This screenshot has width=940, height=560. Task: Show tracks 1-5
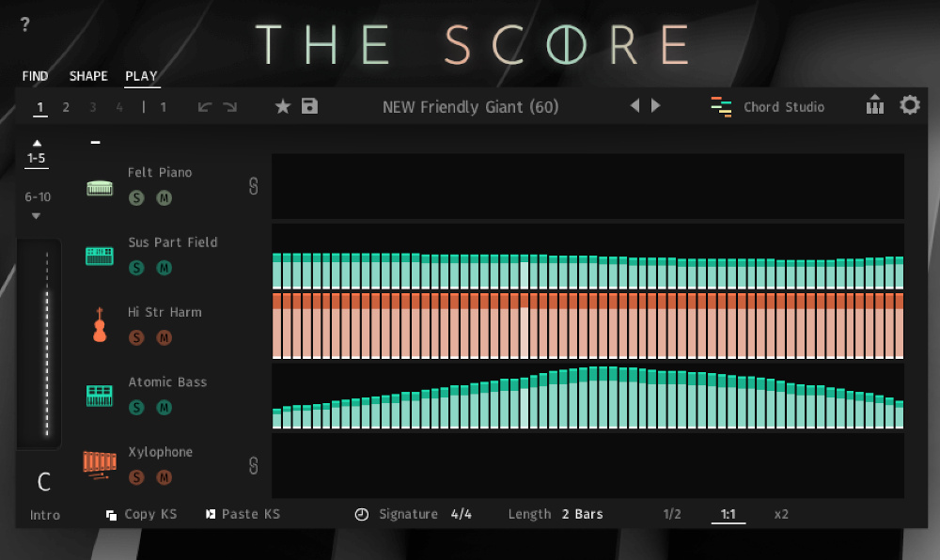37,159
